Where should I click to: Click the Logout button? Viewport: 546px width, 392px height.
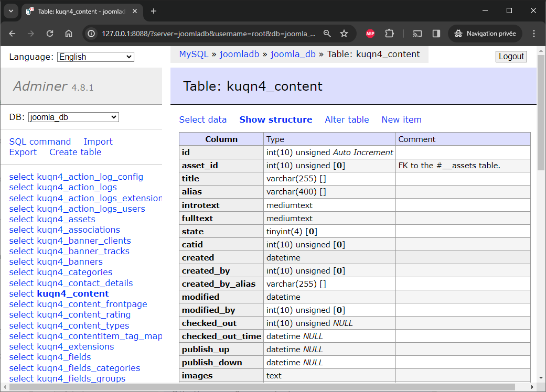pyautogui.click(x=511, y=57)
